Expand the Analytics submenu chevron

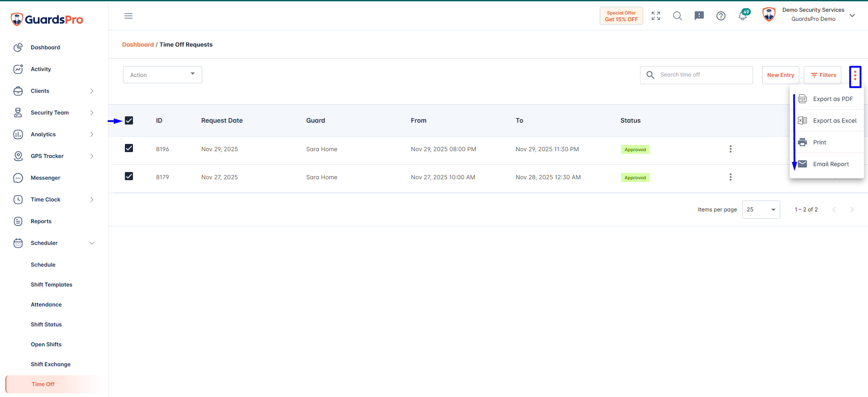[x=92, y=134]
